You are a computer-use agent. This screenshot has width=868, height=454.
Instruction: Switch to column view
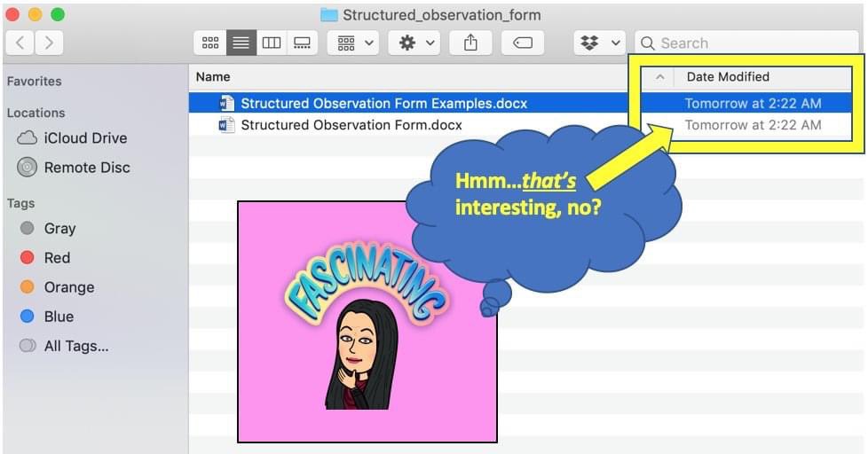pos(272,43)
